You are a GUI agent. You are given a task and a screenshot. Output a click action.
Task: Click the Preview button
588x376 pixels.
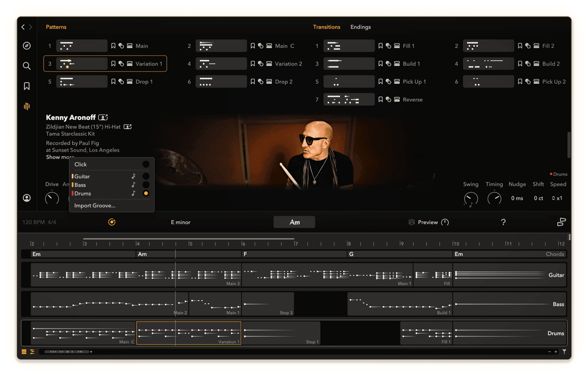pyautogui.click(x=427, y=222)
